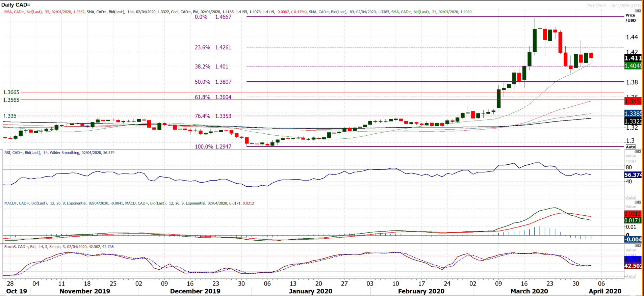Click the 1.3565 horizontal level label
644x296 pixels.
(11, 100)
